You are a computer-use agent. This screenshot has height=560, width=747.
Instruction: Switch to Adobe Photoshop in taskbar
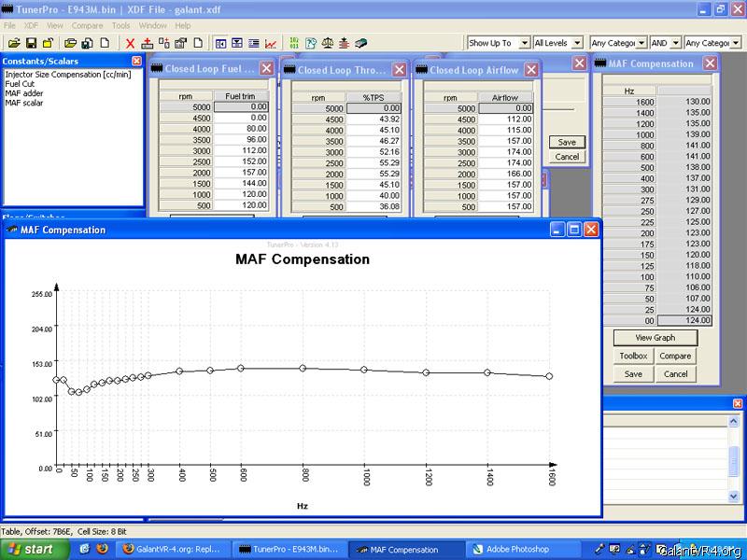pyautogui.click(x=516, y=550)
